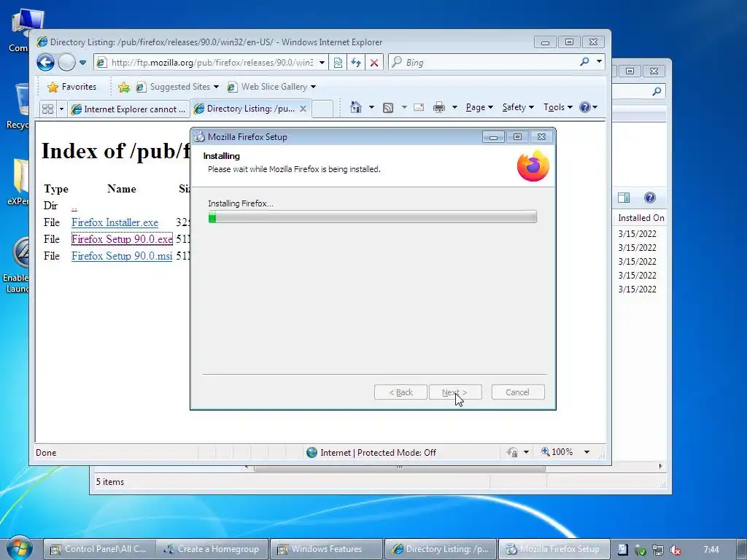Click the Firefox Setup 90.0.exe link

(x=122, y=239)
